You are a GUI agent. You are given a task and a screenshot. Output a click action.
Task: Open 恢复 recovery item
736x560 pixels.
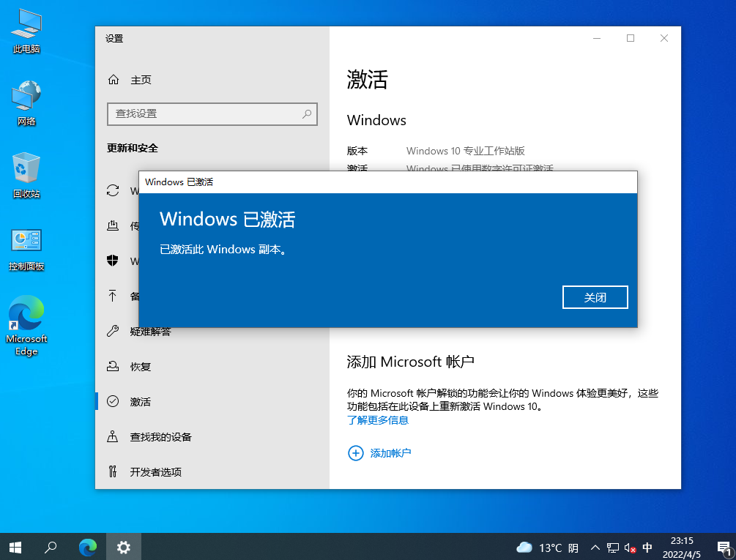[141, 367]
